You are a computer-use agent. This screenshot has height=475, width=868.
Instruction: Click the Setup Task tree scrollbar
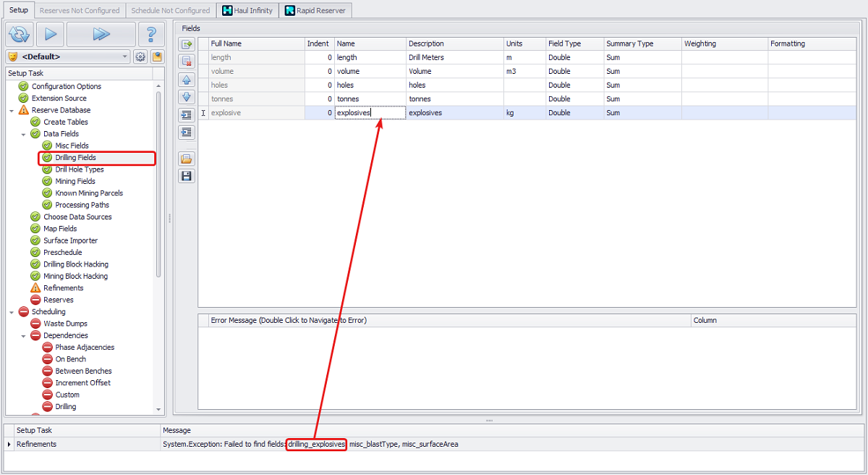tap(158, 184)
